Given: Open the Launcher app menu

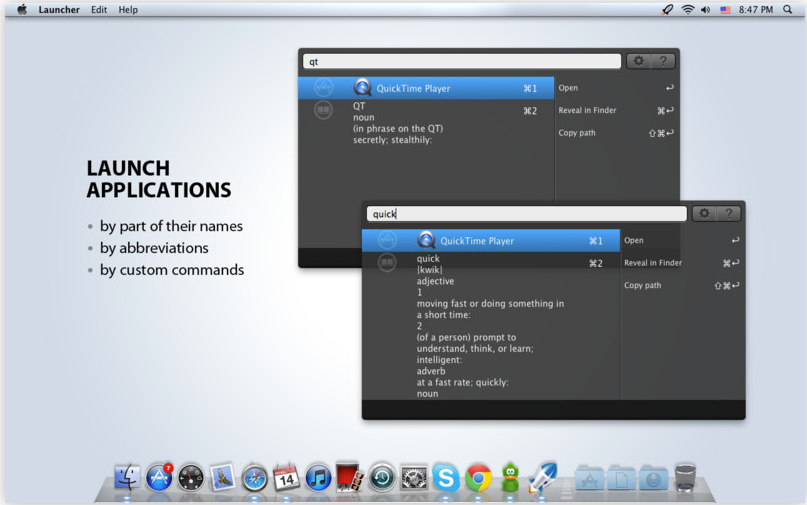Looking at the screenshot, I should [x=59, y=9].
